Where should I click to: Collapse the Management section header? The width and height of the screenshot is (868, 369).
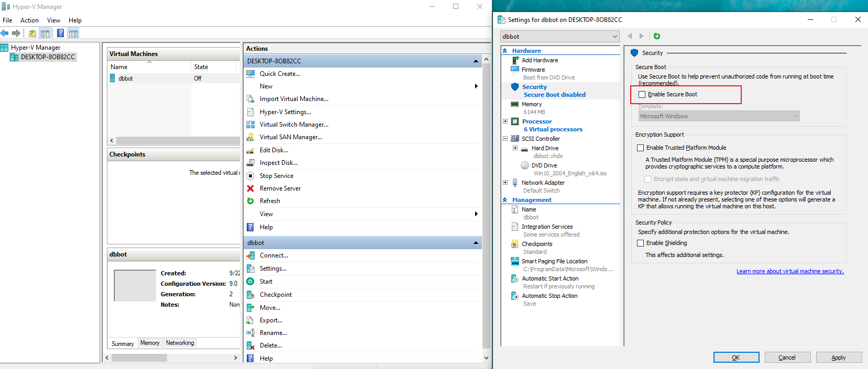tap(505, 200)
